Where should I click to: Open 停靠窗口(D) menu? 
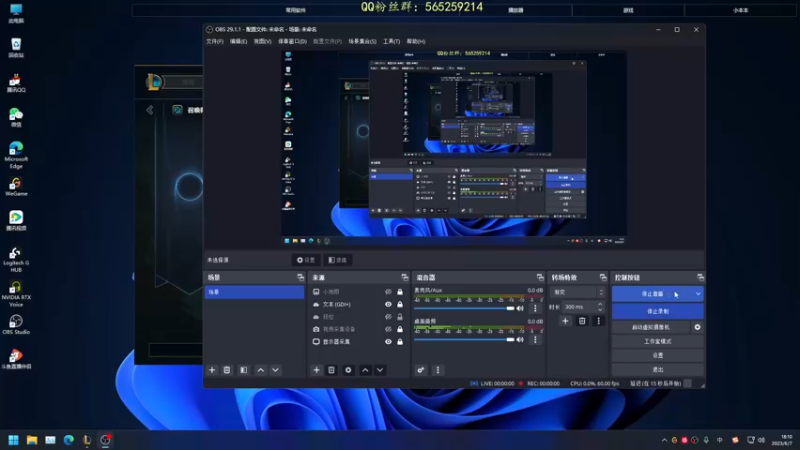292,41
